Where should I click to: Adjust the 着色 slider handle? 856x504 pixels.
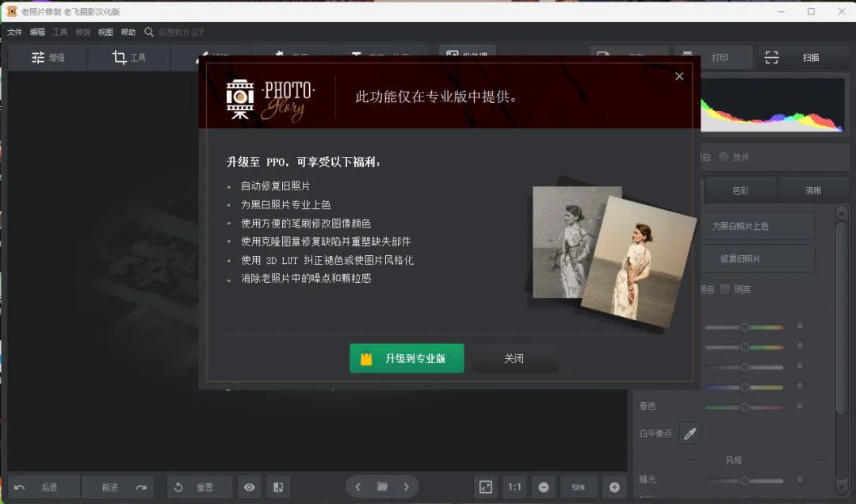coord(744,407)
